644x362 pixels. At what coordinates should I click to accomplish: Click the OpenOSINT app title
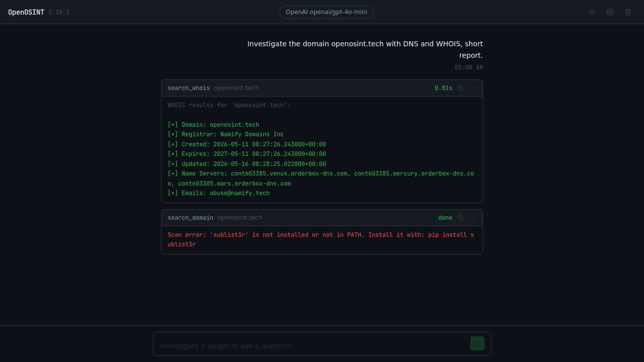[x=26, y=12]
